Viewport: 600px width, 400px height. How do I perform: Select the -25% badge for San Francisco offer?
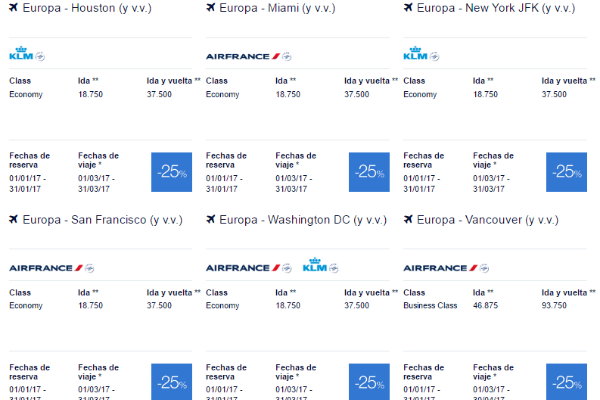click(x=171, y=382)
